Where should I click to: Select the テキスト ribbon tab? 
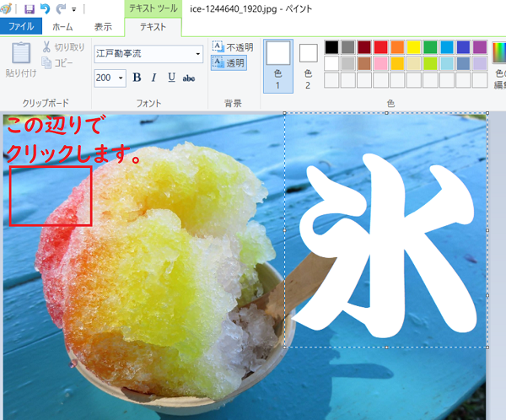point(153,27)
